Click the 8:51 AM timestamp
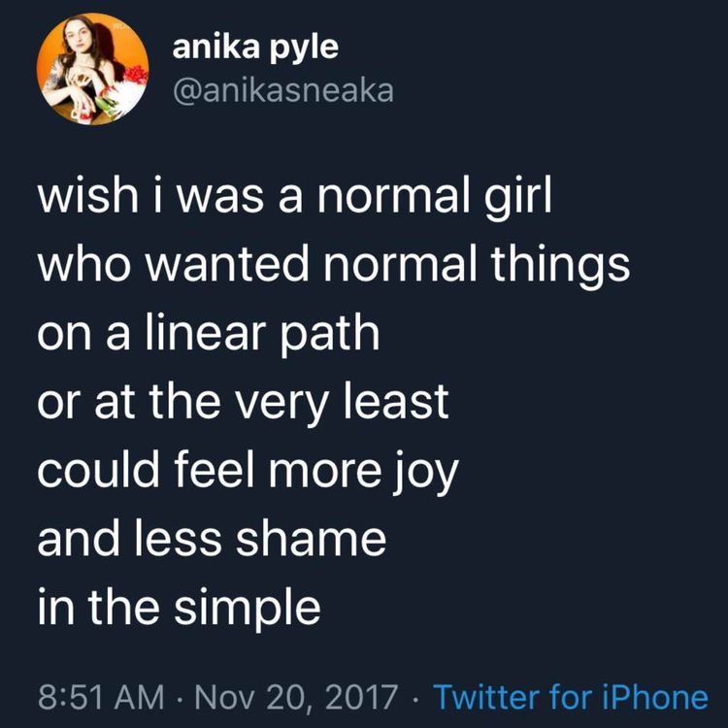The width and height of the screenshot is (728, 728). coord(98,697)
